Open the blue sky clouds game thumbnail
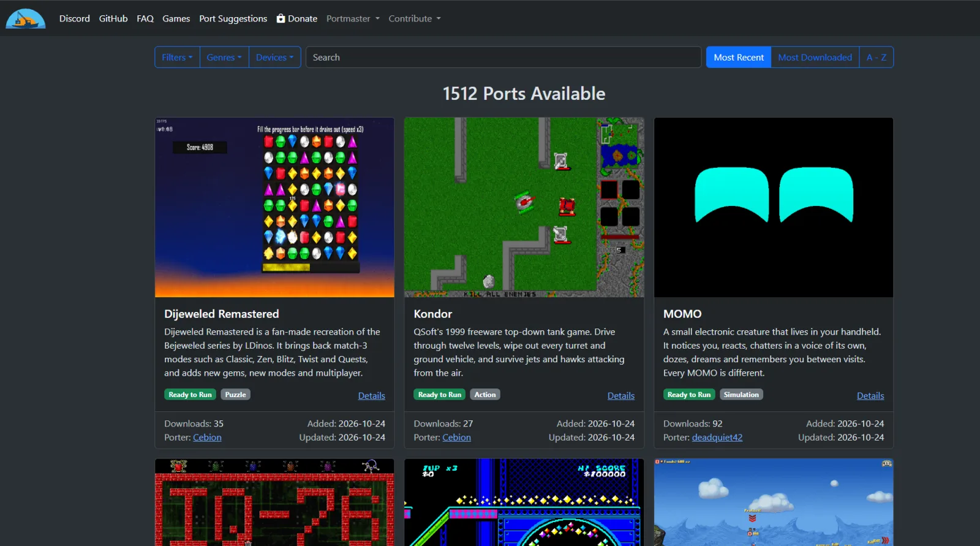Screen dimensions: 980x546 pos(774,502)
